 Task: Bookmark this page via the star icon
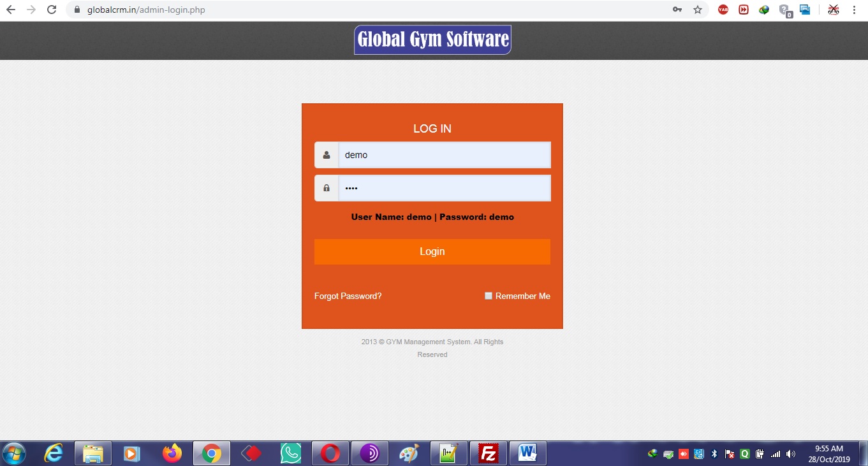tap(697, 10)
